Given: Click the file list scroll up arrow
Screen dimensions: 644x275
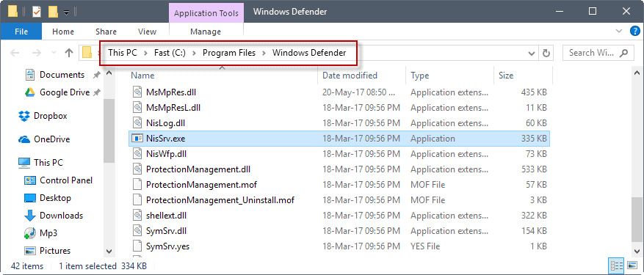Looking at the screenshot, I should (637, 74).
